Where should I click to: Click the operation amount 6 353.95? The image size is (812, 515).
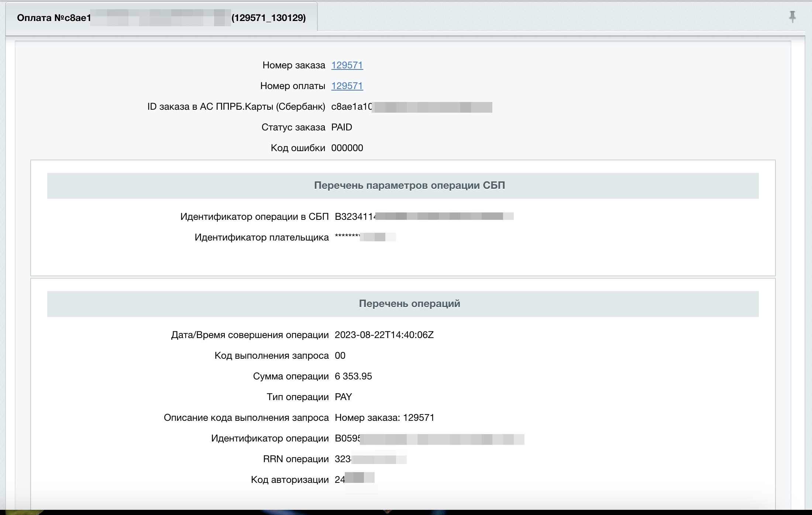coord(353,376)
